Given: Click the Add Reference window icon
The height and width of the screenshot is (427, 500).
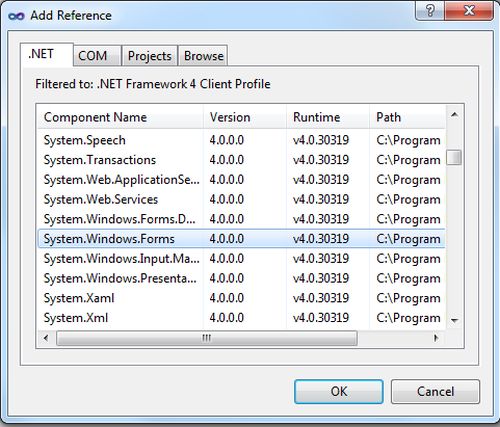Looking at the screenshot, I should click(x=16, y=16).
